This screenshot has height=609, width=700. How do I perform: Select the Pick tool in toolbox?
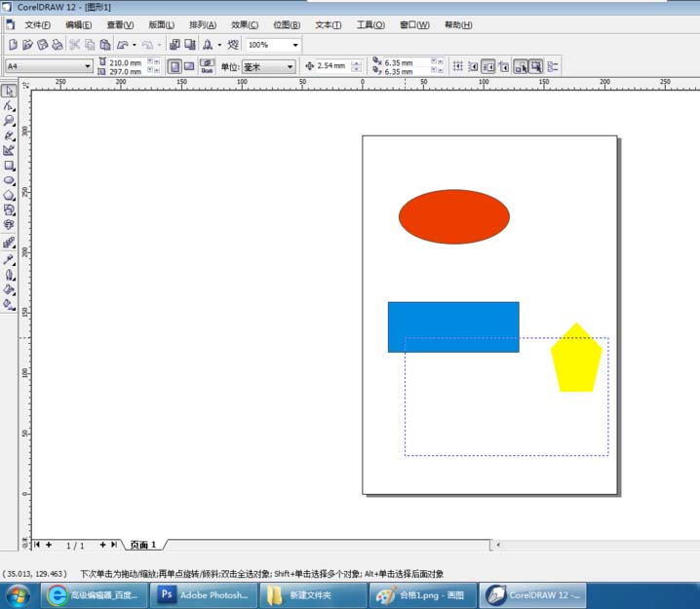(x=9, y=91)
